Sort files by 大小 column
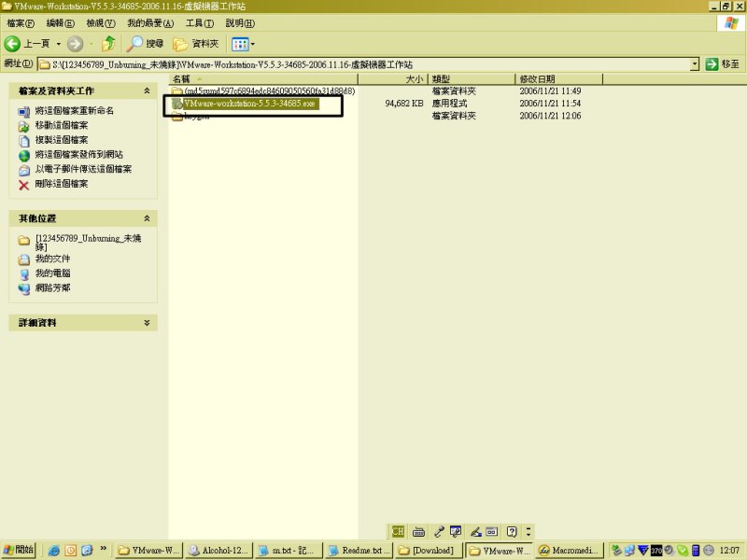747x560 pixels. 393,79
